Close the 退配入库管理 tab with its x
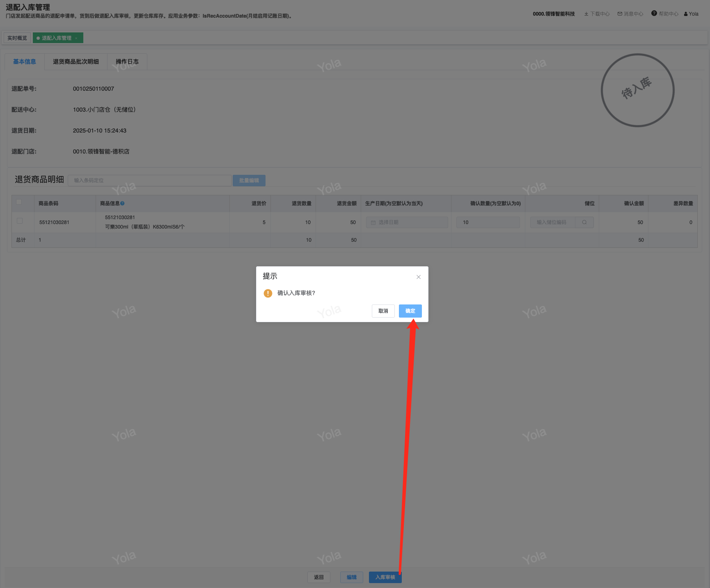Viewport: 710px width, 588px height. [x=76, y=38]
